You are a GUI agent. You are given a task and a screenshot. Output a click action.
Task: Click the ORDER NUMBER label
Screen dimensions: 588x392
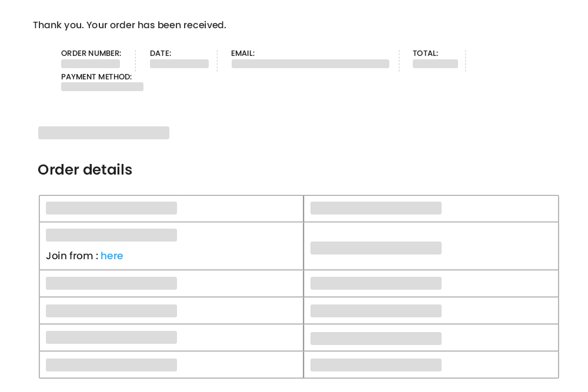(x=91, y=53)
